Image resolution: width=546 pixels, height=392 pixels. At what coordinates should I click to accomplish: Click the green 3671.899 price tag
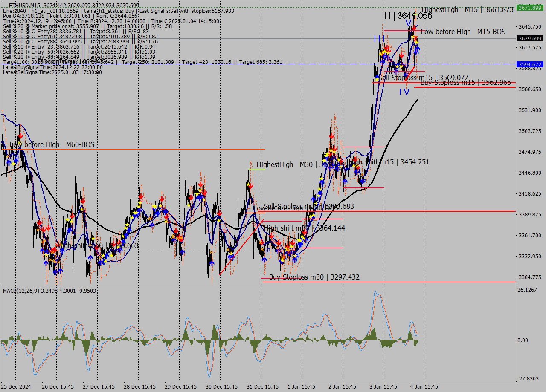coord(529,8)
